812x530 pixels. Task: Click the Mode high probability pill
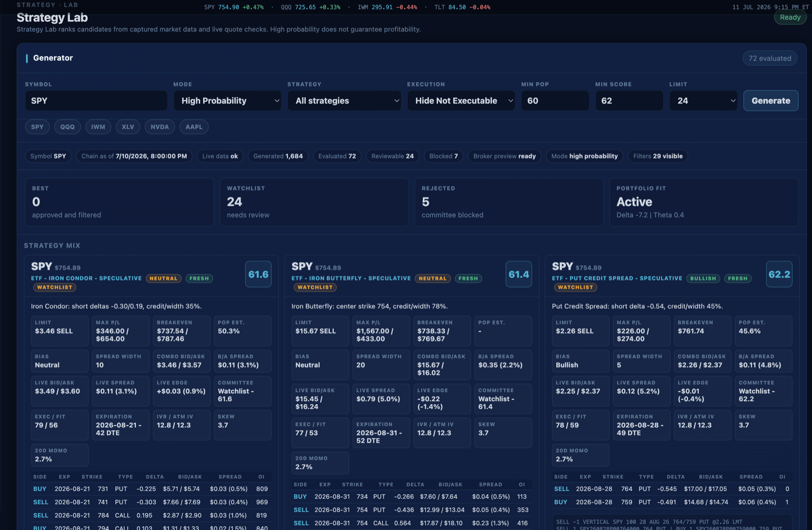tap(585, 156)
